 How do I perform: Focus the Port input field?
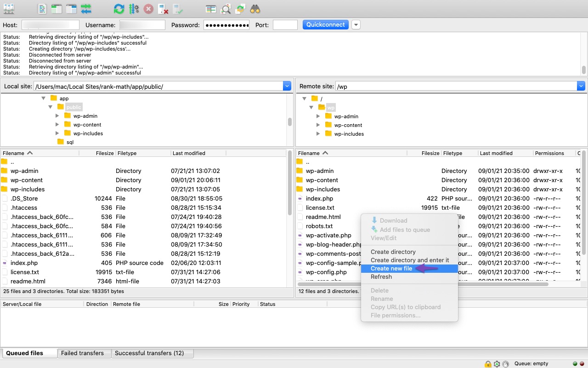pyautogui.click(x=285, y=25)
